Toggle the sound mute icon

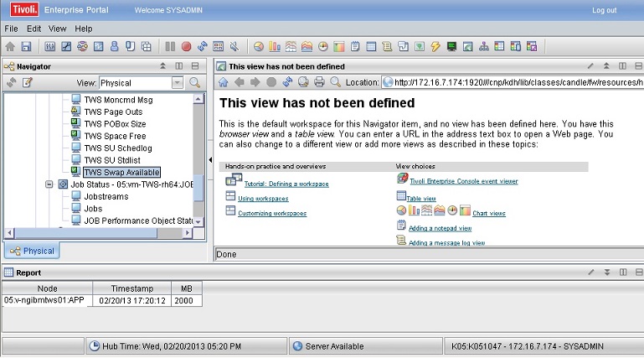[234, 46]
